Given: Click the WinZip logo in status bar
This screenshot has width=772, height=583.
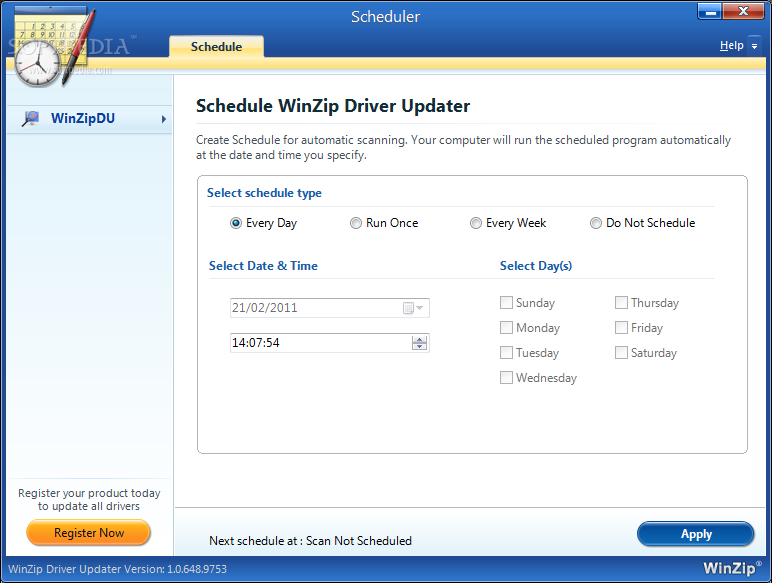Looking at the screenshot, I should [732, 568].
